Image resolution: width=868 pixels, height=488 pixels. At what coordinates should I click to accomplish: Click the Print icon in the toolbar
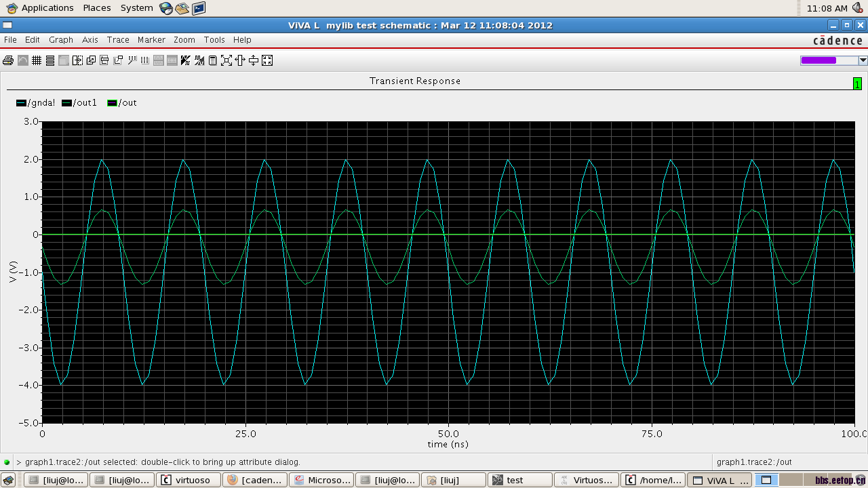point(8,60)
